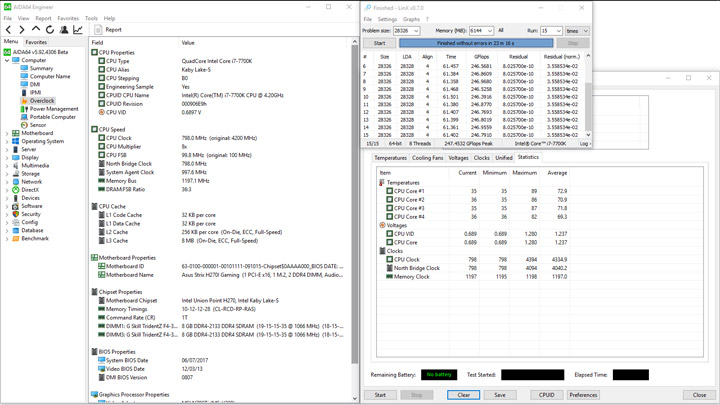Click the CPU Core #1 row checkbox icon
The width and height of the screenshot is (720, 405).
(x=389, y=191)
